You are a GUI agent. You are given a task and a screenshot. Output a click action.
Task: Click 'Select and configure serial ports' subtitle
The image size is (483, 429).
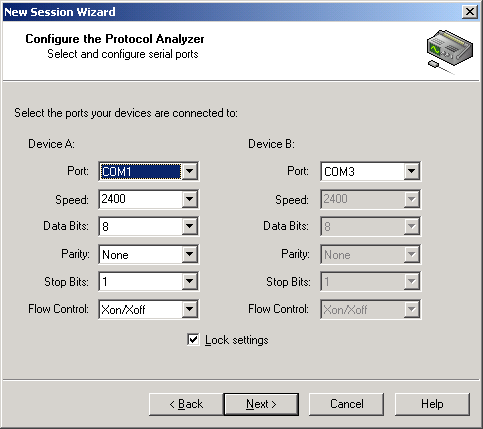(123, 54)
